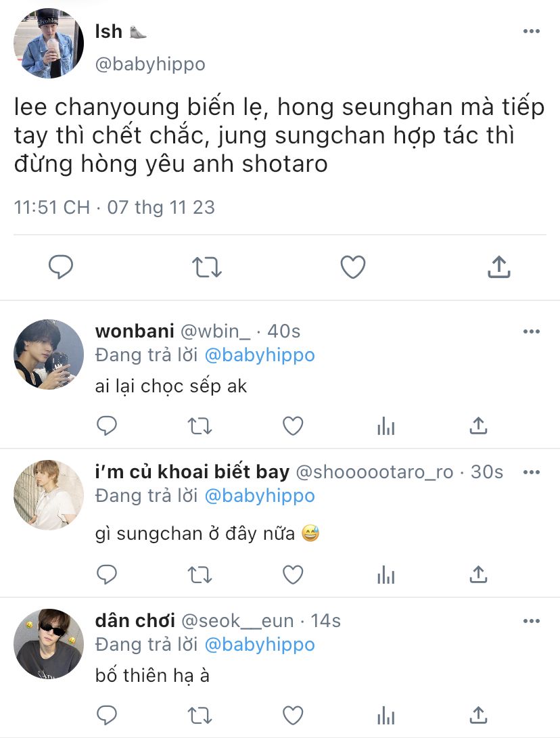Retweet dân chơi's reply

(200, 716)
